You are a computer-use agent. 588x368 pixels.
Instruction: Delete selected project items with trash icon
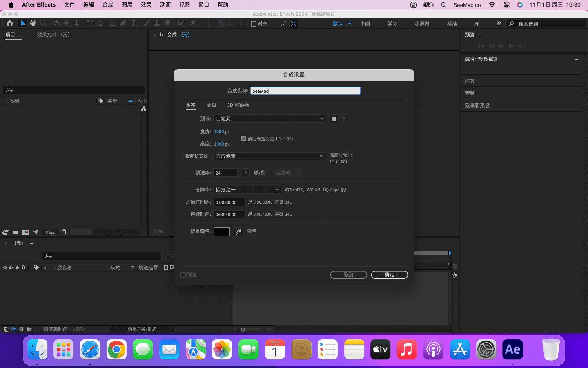[x=64, y=232]
